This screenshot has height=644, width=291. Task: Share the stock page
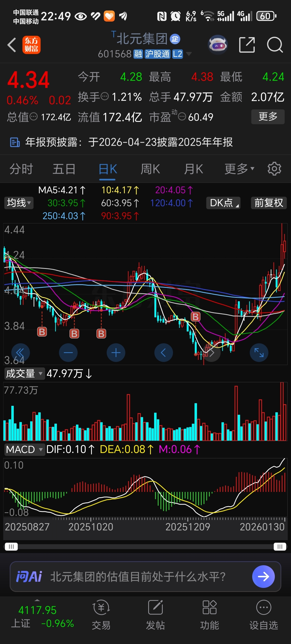point(247,45)
